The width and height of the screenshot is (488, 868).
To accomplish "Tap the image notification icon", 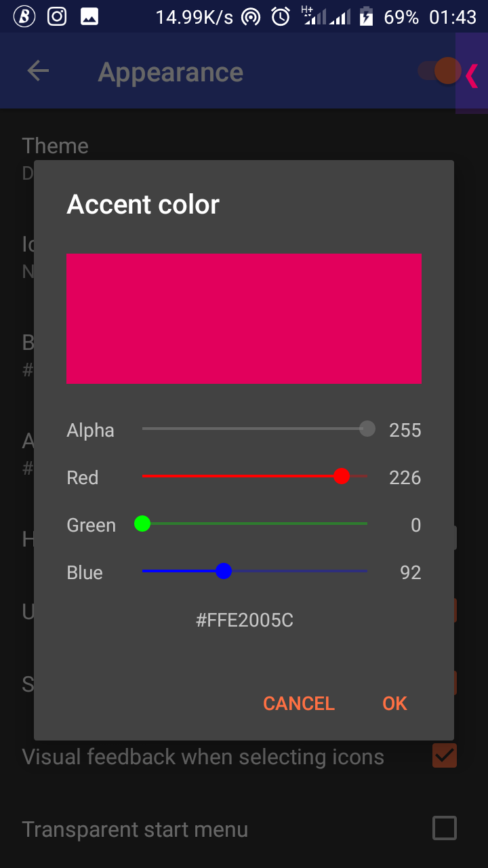I will click(89, 16).
